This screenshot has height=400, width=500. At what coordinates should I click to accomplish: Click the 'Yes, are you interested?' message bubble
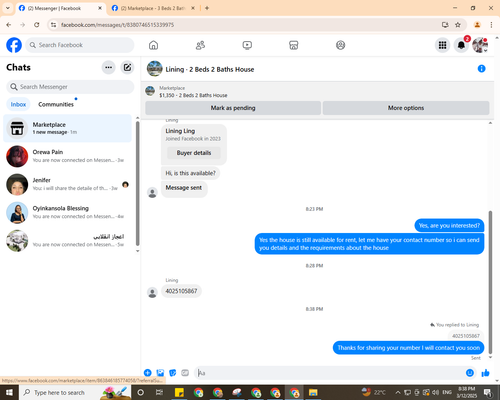click(449, 226)
